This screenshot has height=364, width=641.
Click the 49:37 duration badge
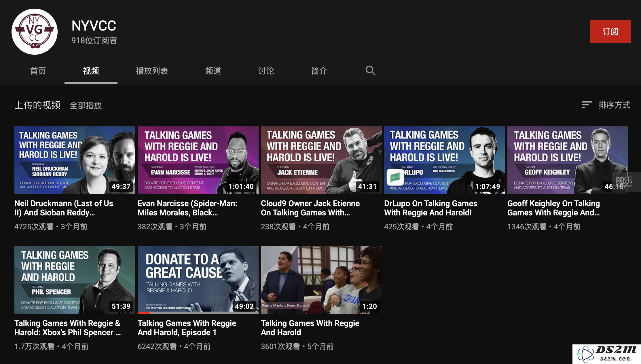click(x=121, y=186)
